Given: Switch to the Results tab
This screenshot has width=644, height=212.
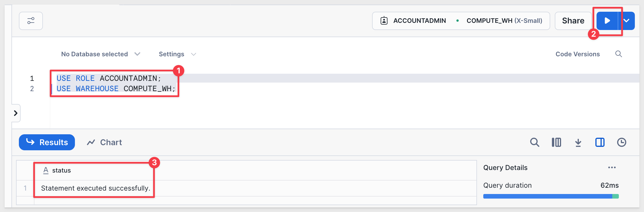Looking at the screenshot, I should pyautogui.click(x=47, y=142).
